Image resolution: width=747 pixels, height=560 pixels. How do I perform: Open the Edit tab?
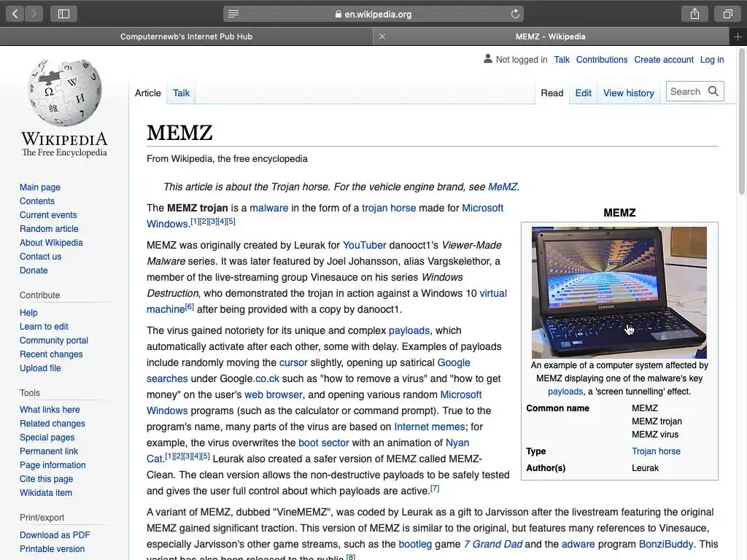583,93
